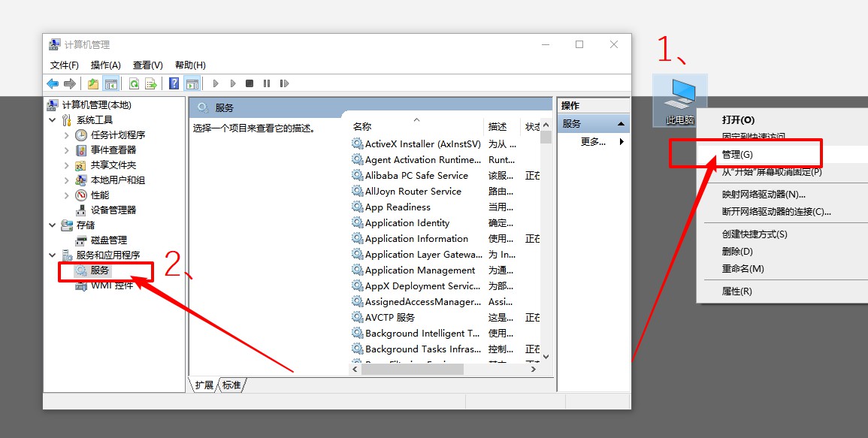Expand the 任务计划程序 tree node

coord(67,135)
